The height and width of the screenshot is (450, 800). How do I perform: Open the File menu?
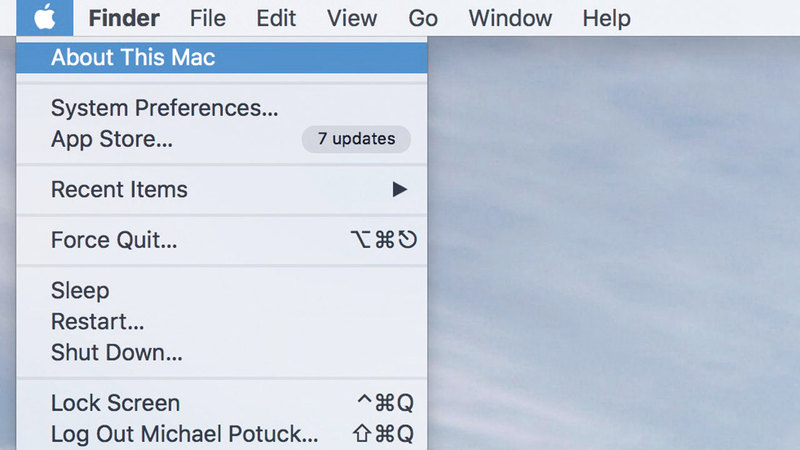click(207, 18)
